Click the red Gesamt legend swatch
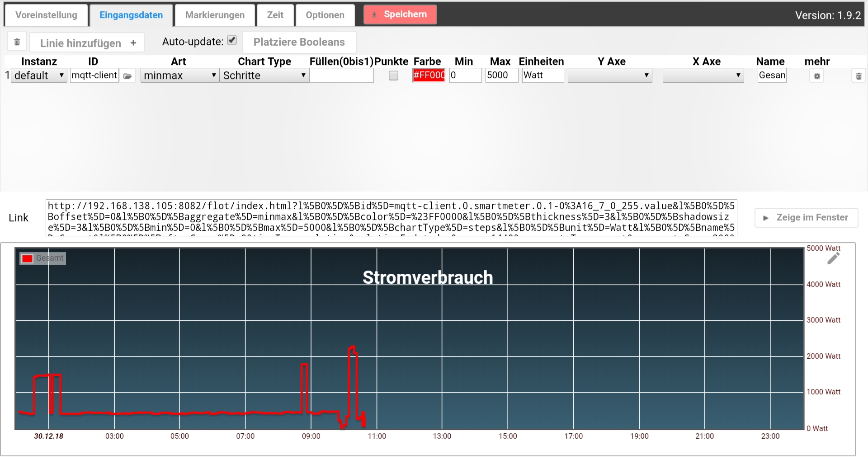 27,258
